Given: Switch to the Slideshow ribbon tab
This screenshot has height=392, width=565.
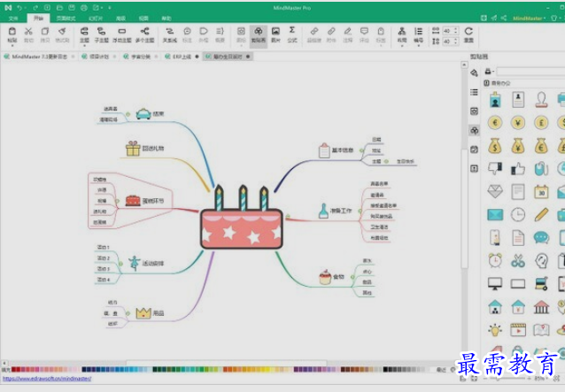Looking at the screenshot, I should 96,19.
